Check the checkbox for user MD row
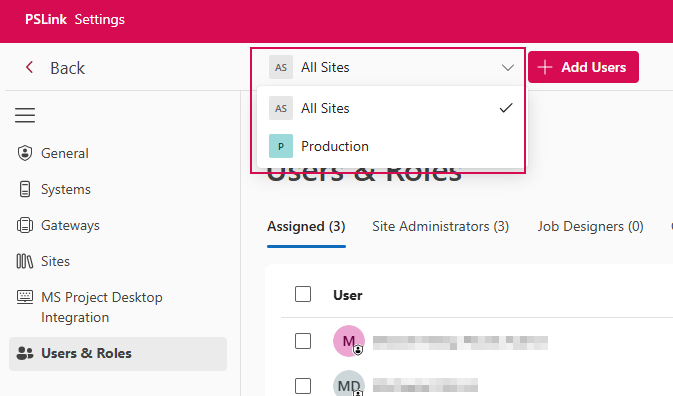Screen dimensions: 673x396 (x=303, y=386)
